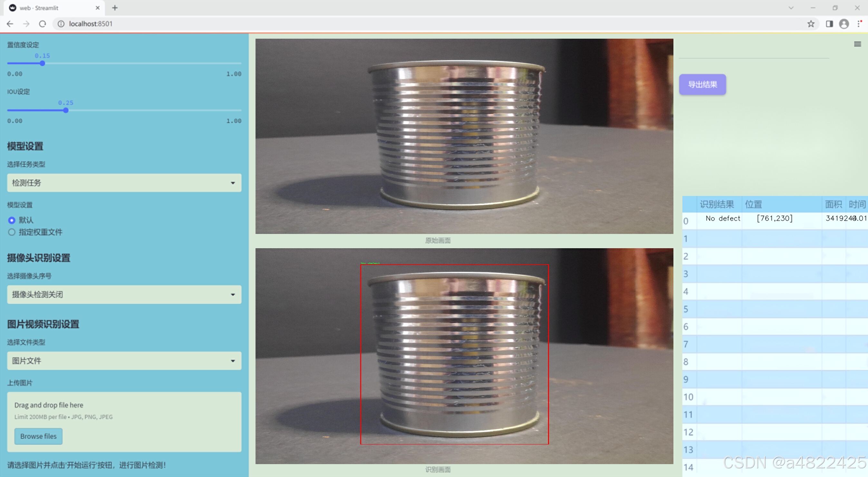Open the Streamlit hamburger menu
Viewport: 868px width, 477px height.
[x=857, y=44]
